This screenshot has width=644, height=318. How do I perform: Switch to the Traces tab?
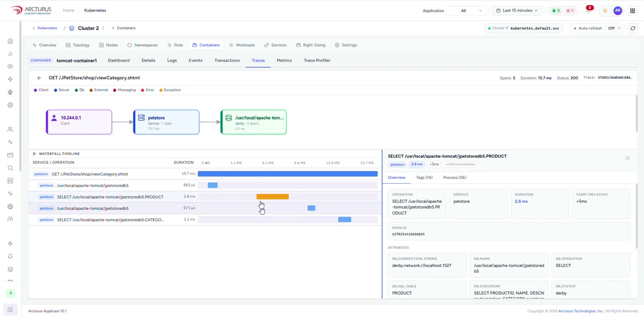(x=258, y=60)
